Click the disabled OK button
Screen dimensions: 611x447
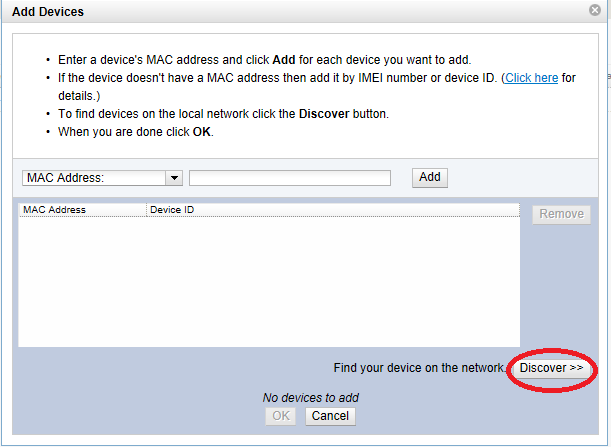(x=280, y=415)
